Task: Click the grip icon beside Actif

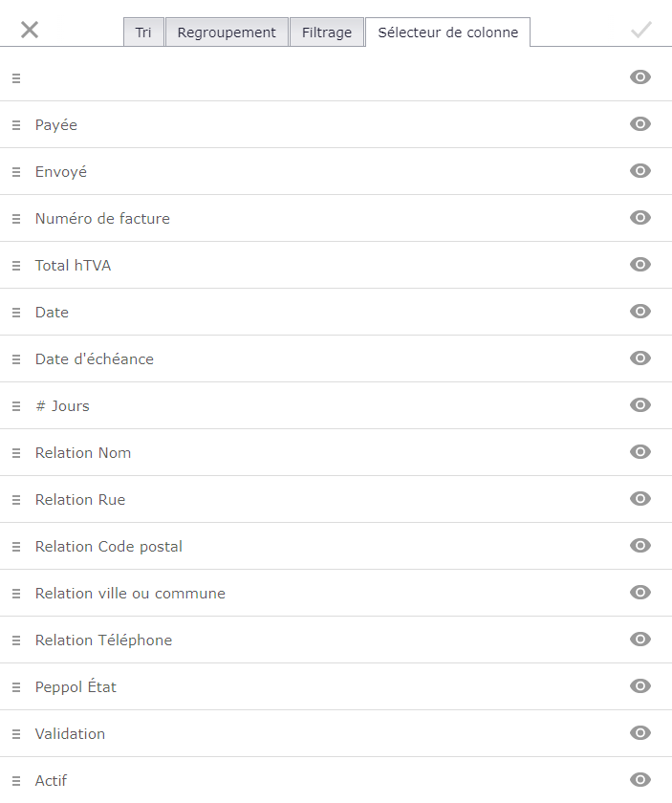Action: click(16, 781)
